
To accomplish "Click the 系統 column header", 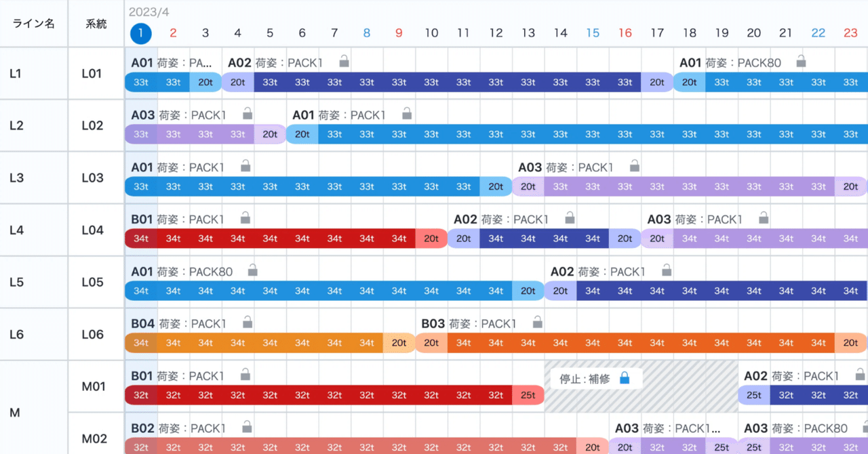I will pos(96,24).
